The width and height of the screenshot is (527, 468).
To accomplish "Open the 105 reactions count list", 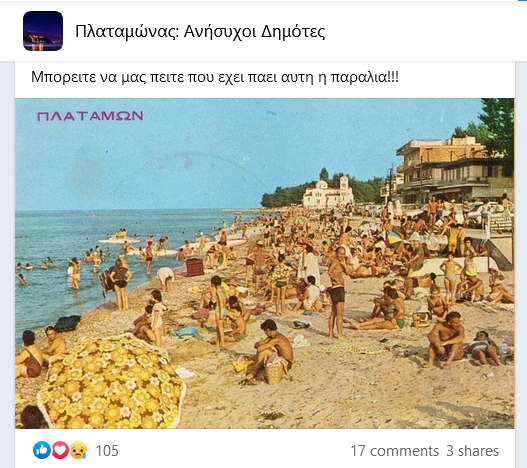I will point(107,451).
